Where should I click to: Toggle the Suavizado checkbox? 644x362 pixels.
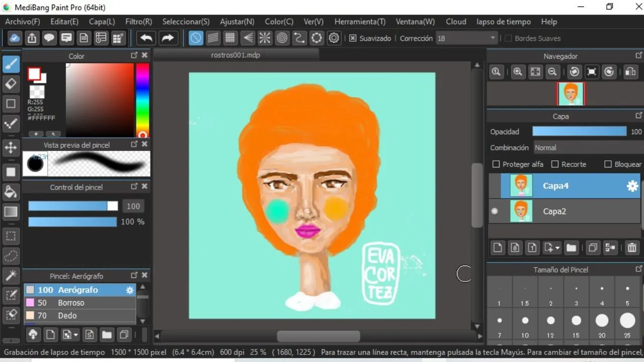pyautogui.click(x=353, y=38)
